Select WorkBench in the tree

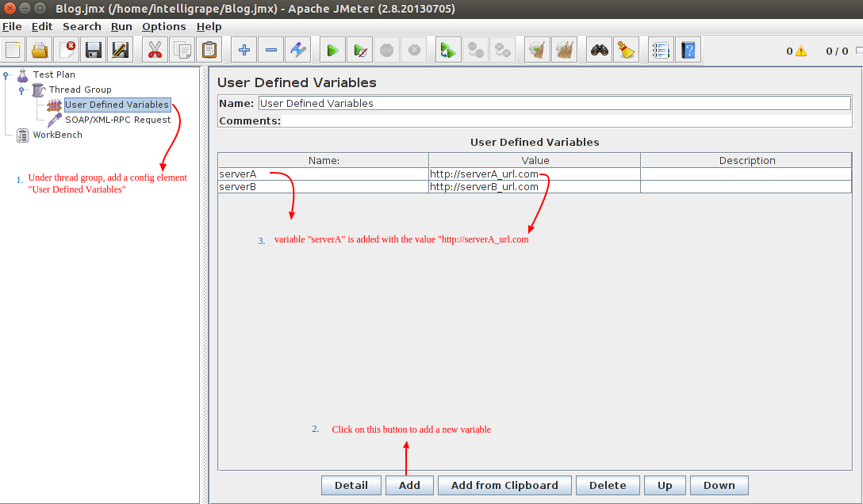[x=57, y=135]
